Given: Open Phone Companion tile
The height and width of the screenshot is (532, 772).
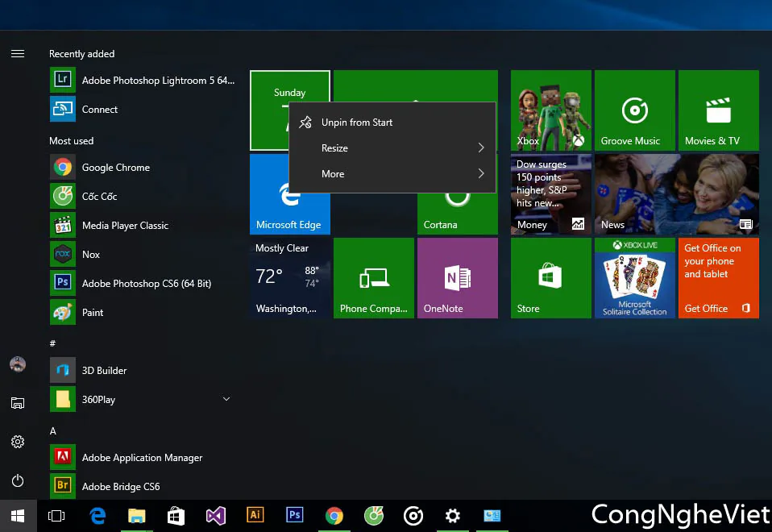Looking at the screenshot, I should tap(374, 278).
